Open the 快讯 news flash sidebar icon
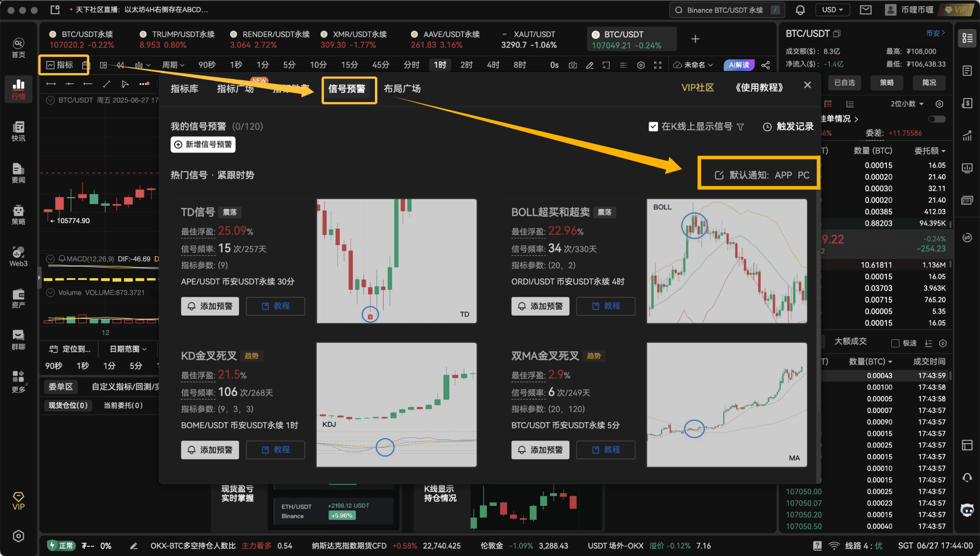980x556 pixels. 18,131
